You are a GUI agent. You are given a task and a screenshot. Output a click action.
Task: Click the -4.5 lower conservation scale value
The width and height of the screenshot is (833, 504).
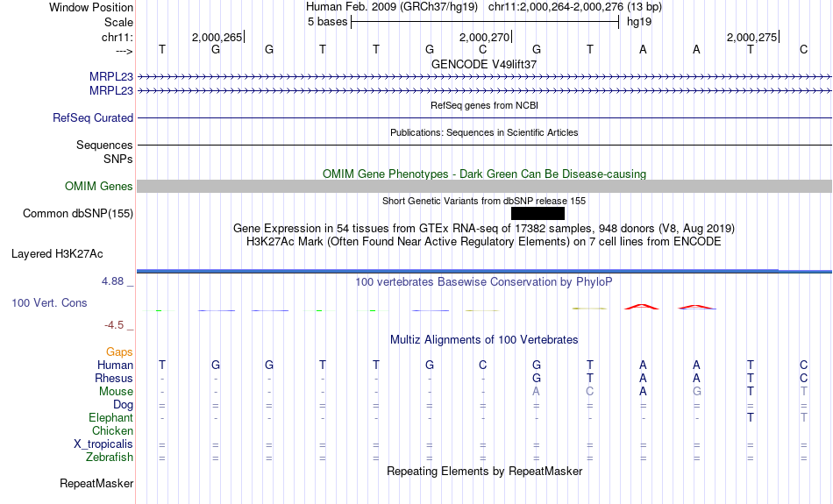[114, 325]
